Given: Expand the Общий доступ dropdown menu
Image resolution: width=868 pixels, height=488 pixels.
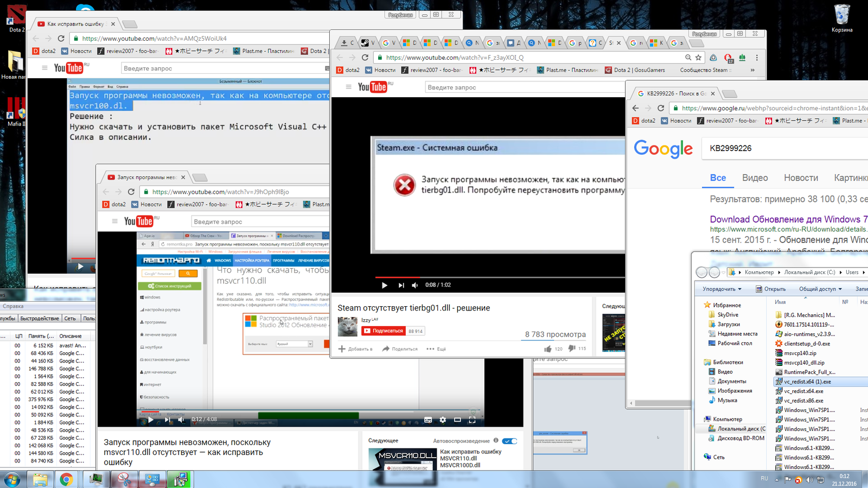Looking at the screenshot, I should (820, 289).
